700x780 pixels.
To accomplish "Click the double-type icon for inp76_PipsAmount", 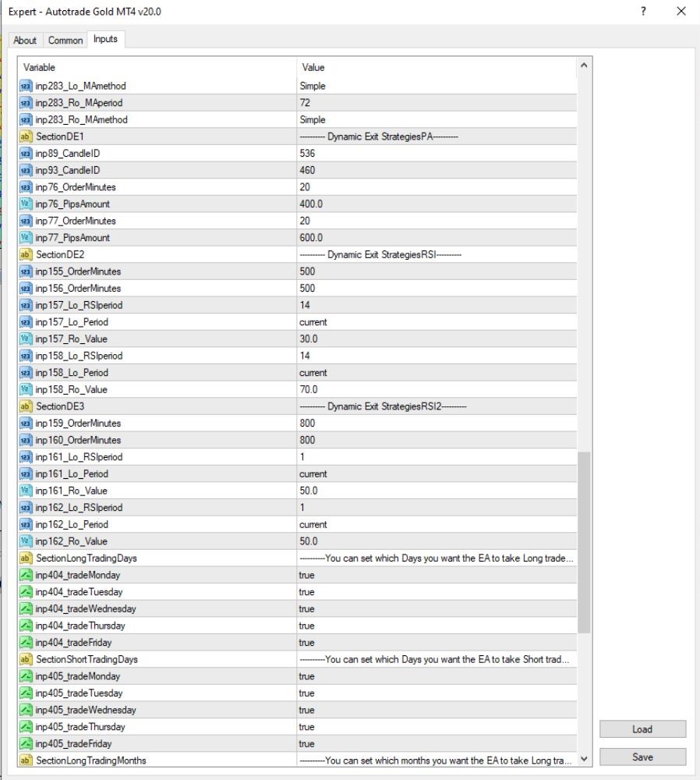I will (x=26, y=204).
